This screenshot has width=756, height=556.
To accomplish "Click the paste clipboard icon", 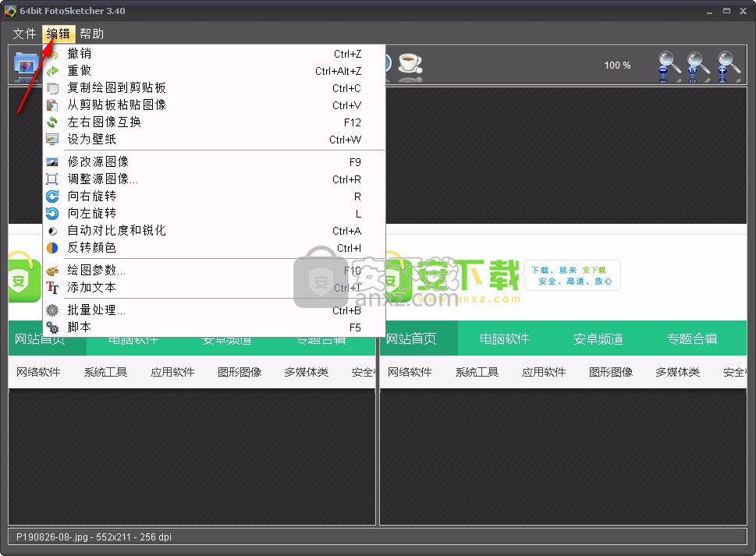I will (52, 105).
